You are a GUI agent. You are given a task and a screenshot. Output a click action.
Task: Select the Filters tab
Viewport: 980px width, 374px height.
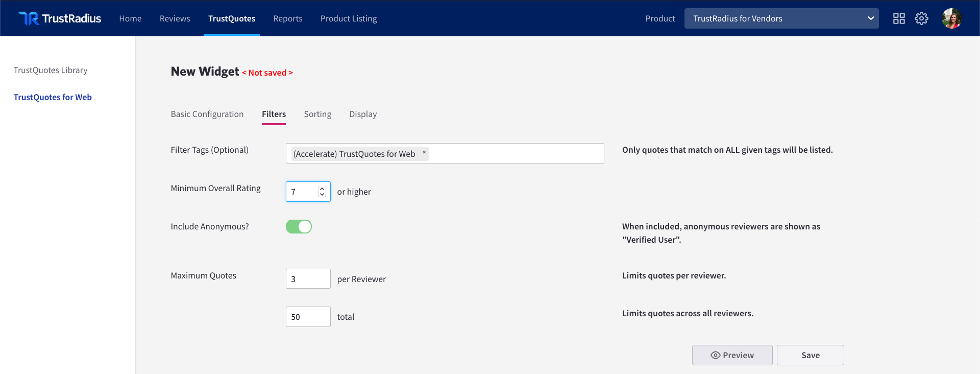[x=274, y=114]
